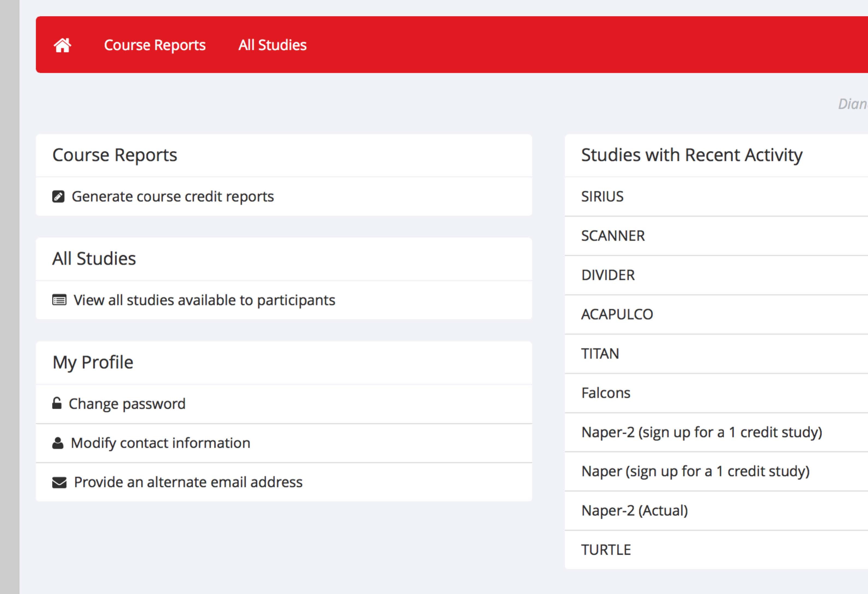Open the SIRIUS study
868x594 pixels.
(602, 196)
